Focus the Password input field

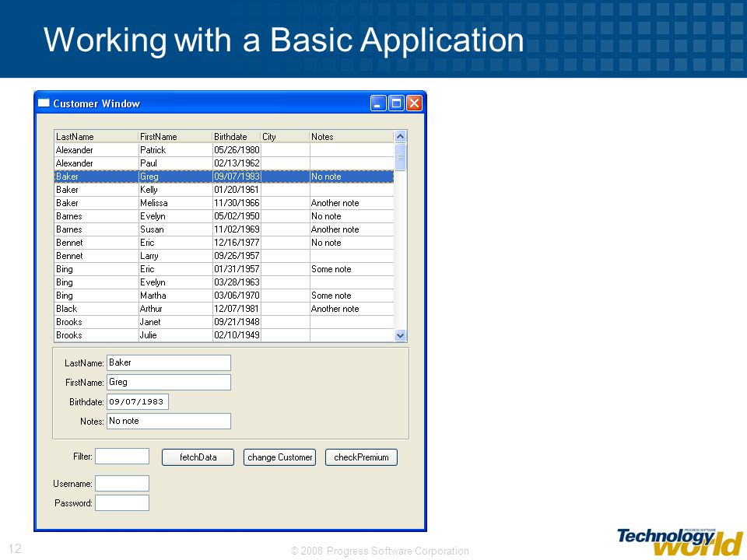tap(122, 503)
